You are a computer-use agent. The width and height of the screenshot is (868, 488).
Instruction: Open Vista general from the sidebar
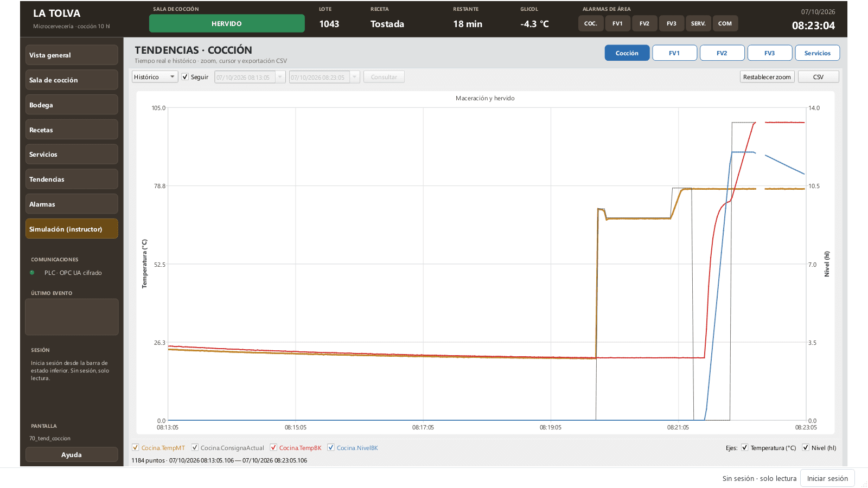[x=72, y=55]
